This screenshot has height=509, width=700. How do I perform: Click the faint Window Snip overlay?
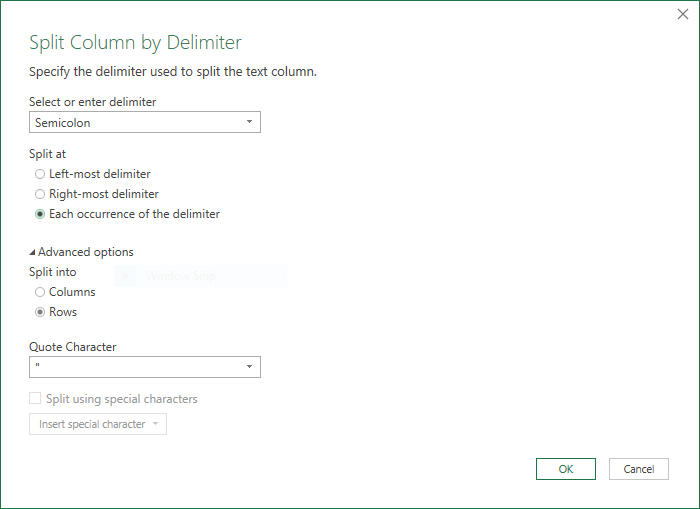click(200, 276)
